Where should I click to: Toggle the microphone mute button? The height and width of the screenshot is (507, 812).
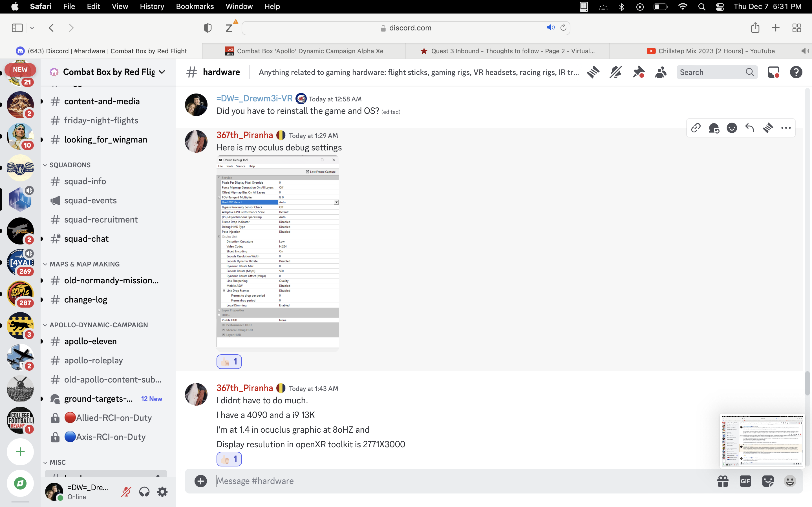pos(126,492)
